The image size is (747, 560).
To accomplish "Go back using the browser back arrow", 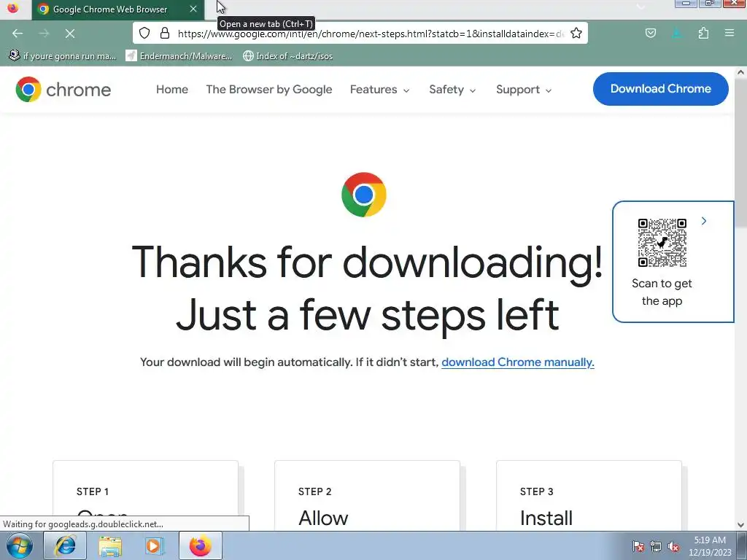I will [x=18, y=34].
